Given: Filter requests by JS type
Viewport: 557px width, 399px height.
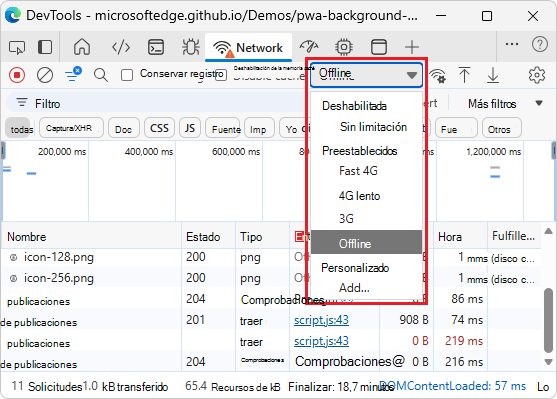Looking at the screenshot, I should coord(190,128).
